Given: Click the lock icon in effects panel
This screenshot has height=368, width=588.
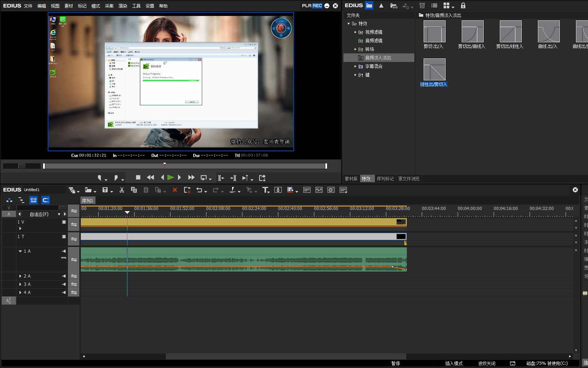Looking at the screenshot, I should [x=463, y=6].
